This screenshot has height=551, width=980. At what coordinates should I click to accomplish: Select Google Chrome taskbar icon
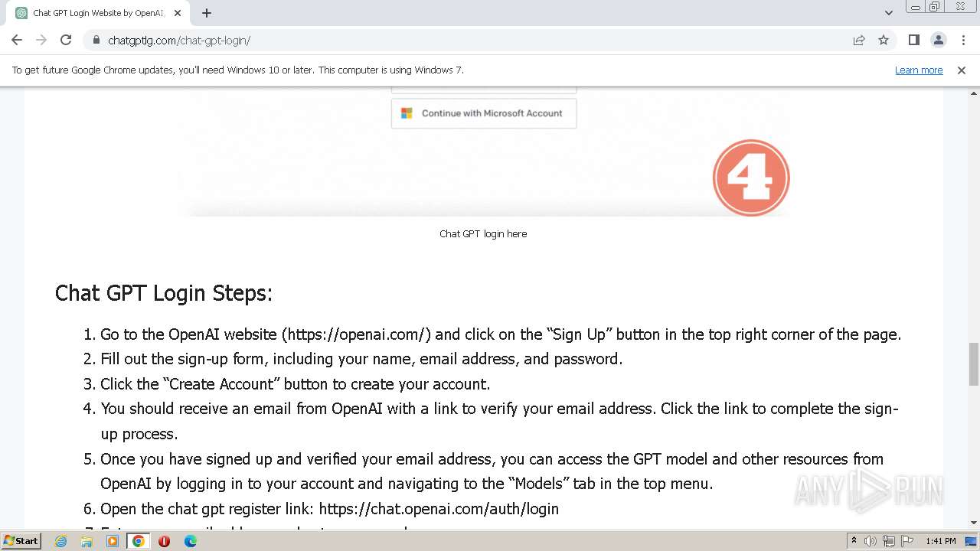tap(138, 541)
